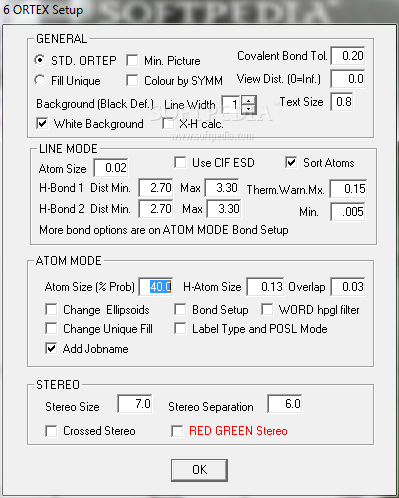Viewport: 399px width, 498px height.
Task: Check the Bond Setup option
Action: (x=180, y=309)
